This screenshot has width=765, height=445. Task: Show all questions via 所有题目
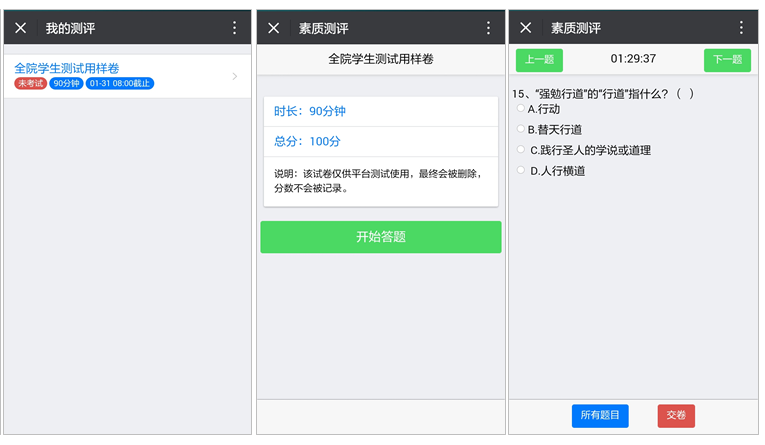click(600, 416)
